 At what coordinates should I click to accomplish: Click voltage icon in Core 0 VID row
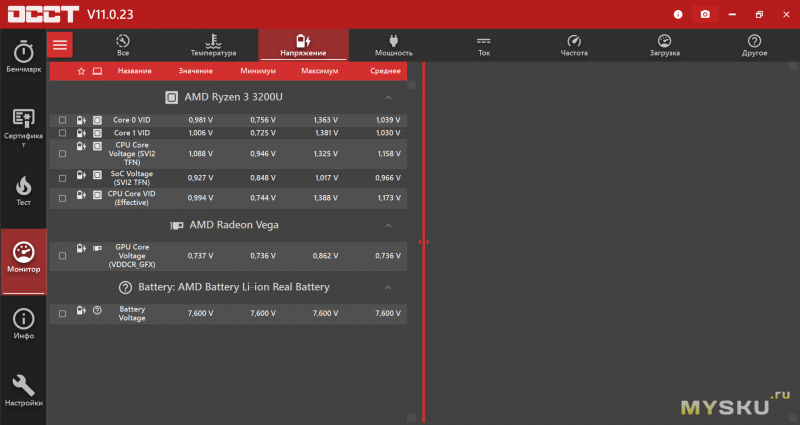[x=81, y=120]
